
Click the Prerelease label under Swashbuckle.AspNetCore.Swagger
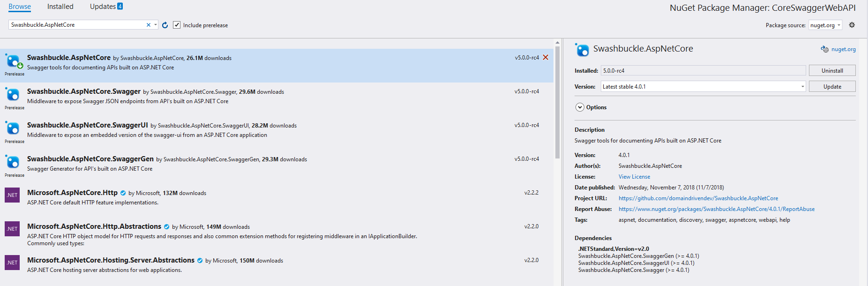click(x=15, y=108)
